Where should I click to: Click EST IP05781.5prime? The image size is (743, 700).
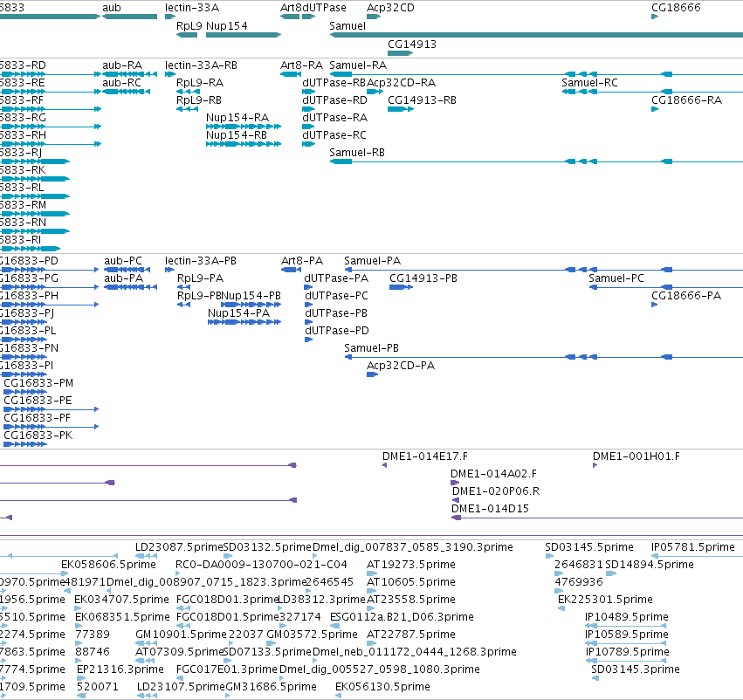coord(693,547)
